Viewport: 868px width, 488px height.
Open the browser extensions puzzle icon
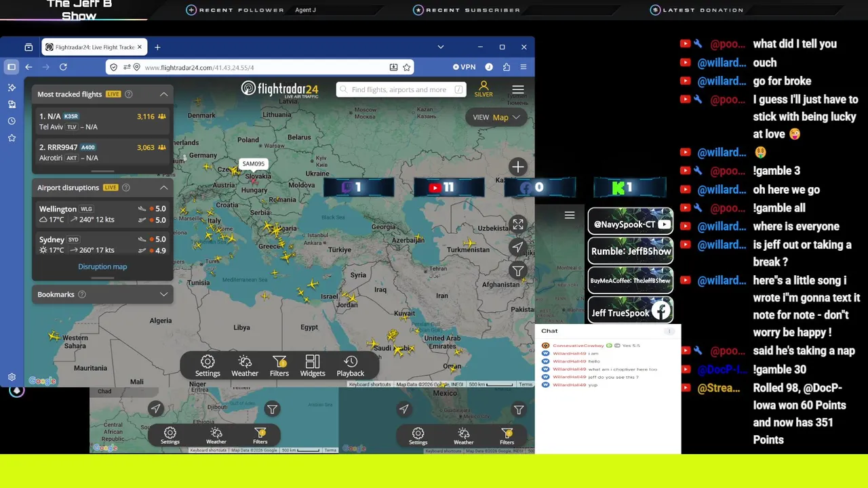[507, 67]
